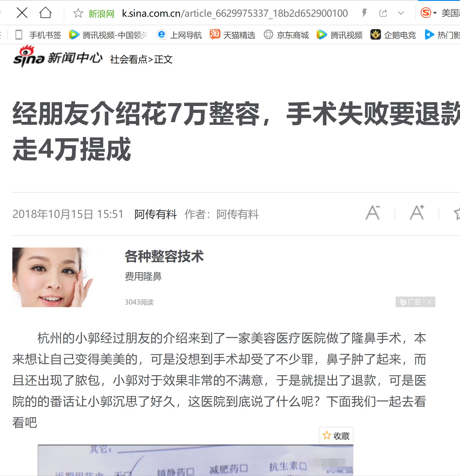The width and height of the screenshot is (460, 476).
Task: Open 阿传有料 source link
Action: pos(155,214)
